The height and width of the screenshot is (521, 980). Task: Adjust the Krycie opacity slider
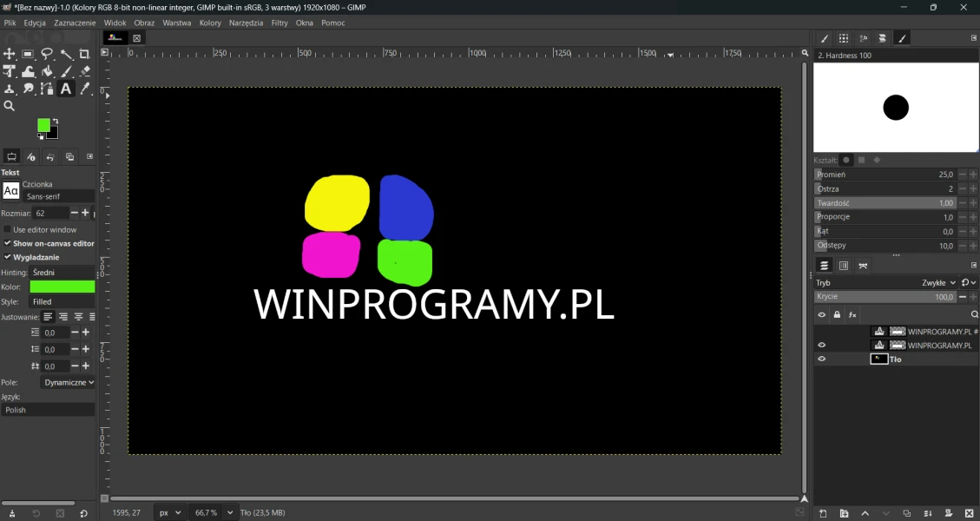point(885,297)
